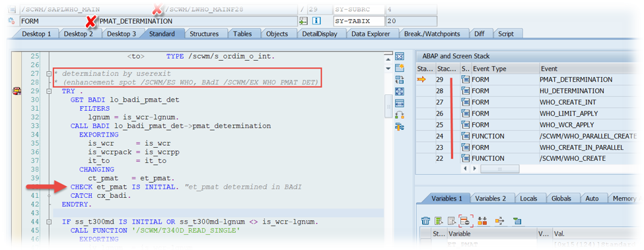Viewport: 644px width, 250px height.
Task: Open the Diff tab
Action: pos(480,34)
